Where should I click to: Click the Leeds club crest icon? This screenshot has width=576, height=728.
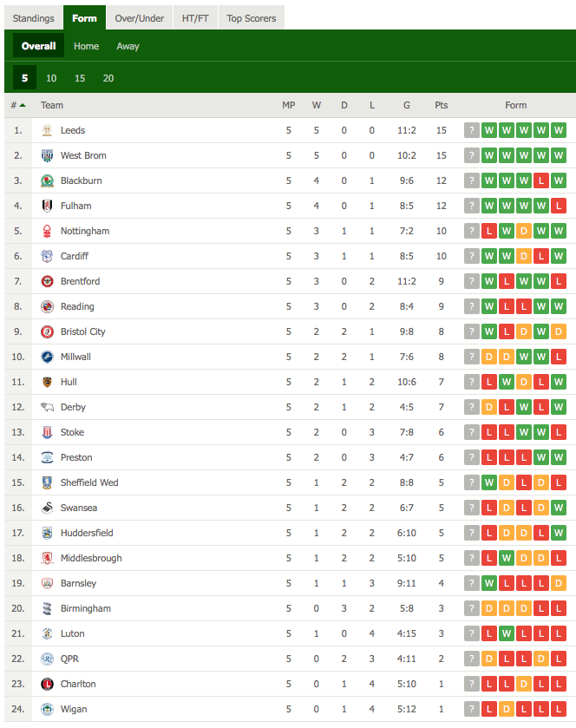click(x=47, y=130)
